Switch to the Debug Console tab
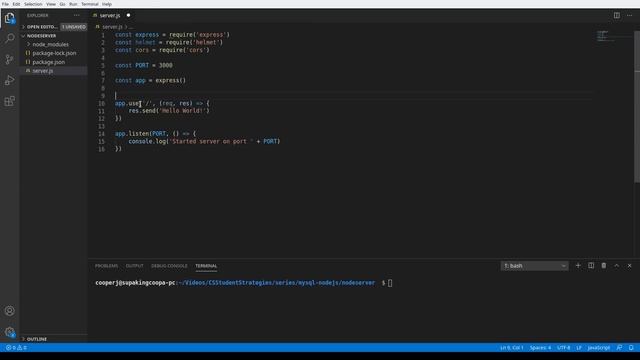 pyautogui.click(x=169, y=266)
